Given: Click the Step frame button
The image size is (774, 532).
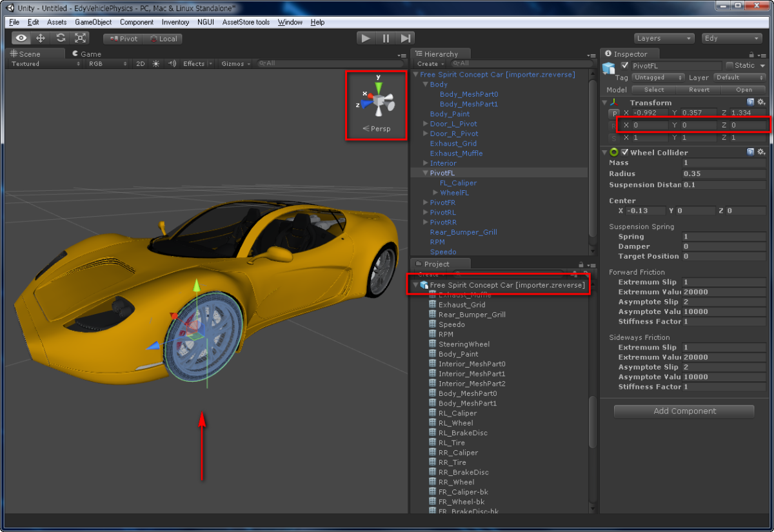Looking at the screenshot, I should pyautogui.click(x=404, y=38).
